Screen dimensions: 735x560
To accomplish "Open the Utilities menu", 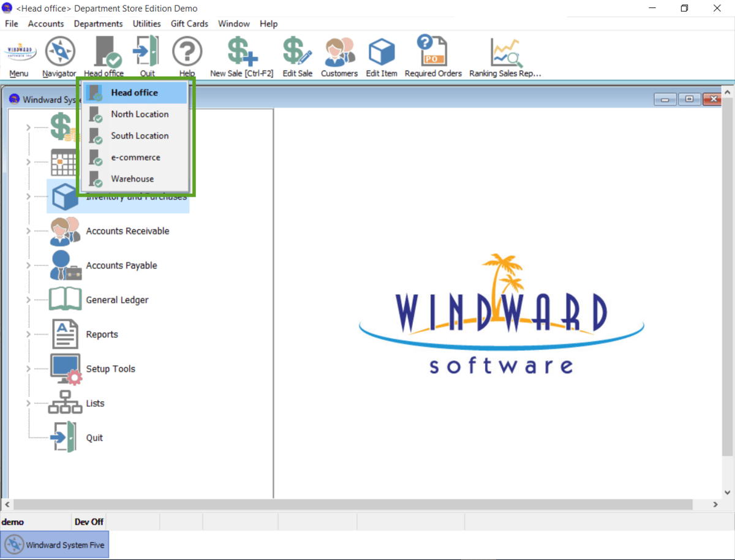I will [x=146, y=24].
